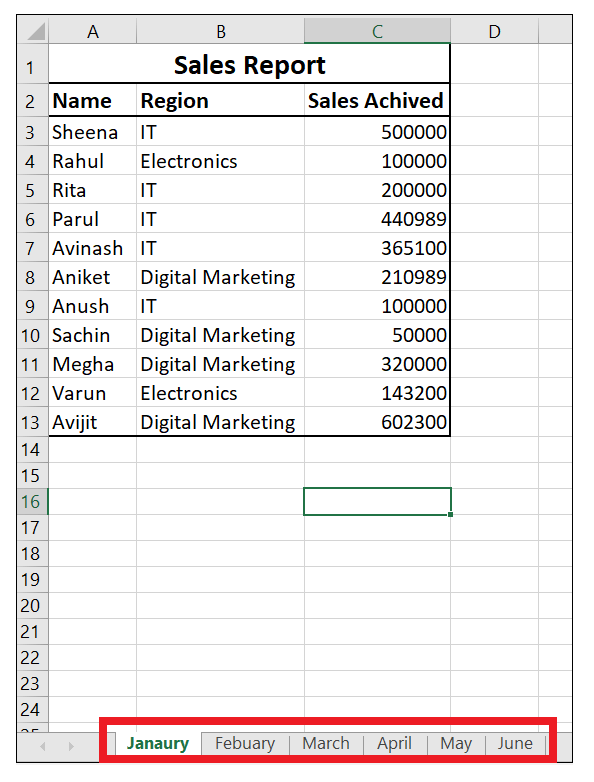Image resolution: width=594 pixels, height=782 pixels.
Task: Select column C header
Action: click(377, 31)
